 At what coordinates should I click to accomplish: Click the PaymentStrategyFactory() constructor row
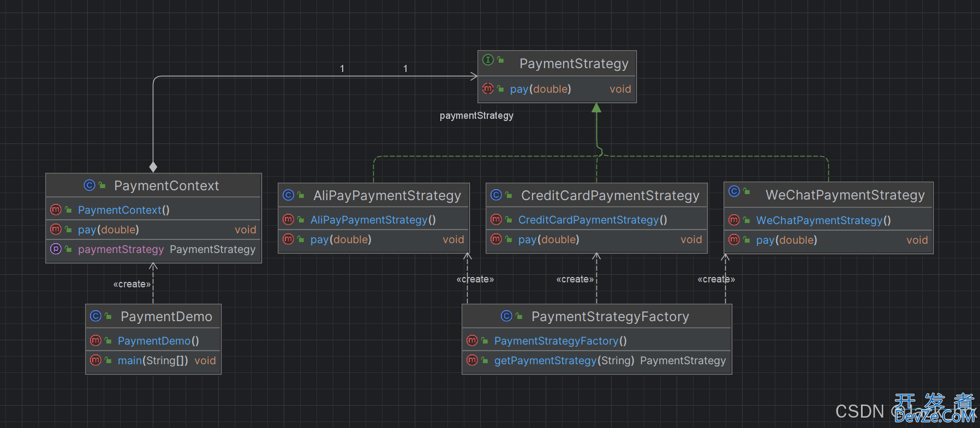tap(596, 341)
